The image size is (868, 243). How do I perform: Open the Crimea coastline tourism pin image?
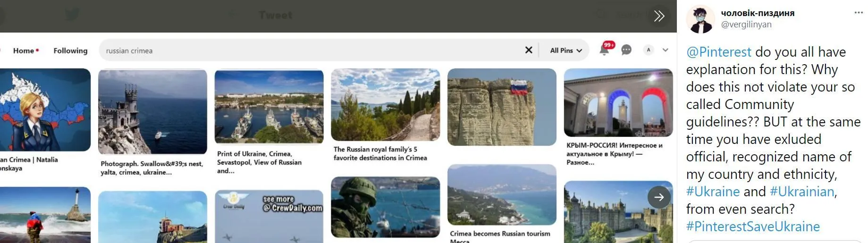502,195
